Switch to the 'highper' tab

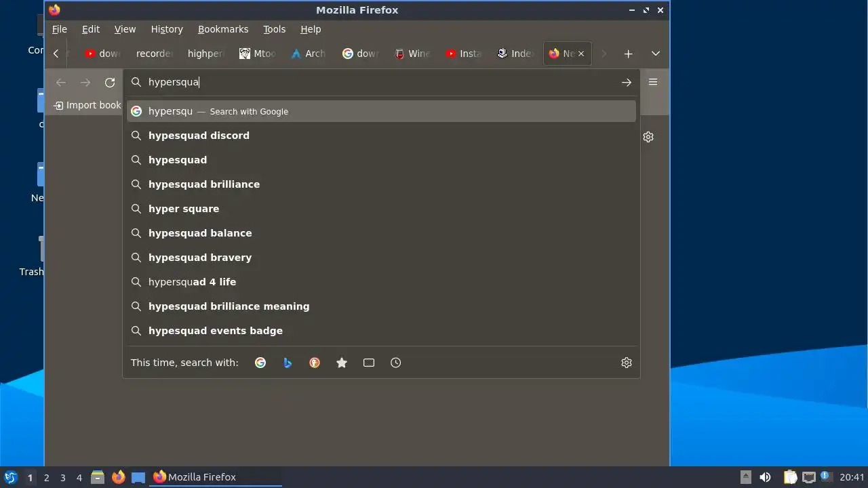click(205, 54)
